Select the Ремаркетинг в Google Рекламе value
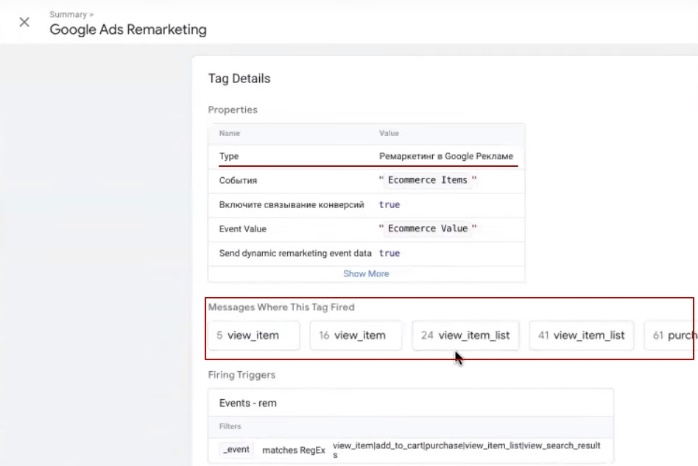 point(445,156)
